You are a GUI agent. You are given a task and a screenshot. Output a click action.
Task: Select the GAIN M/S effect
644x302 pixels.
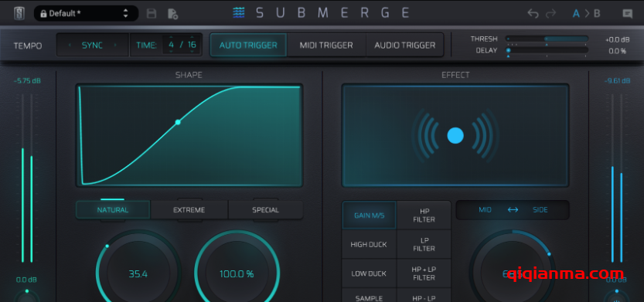coord(370,215)
